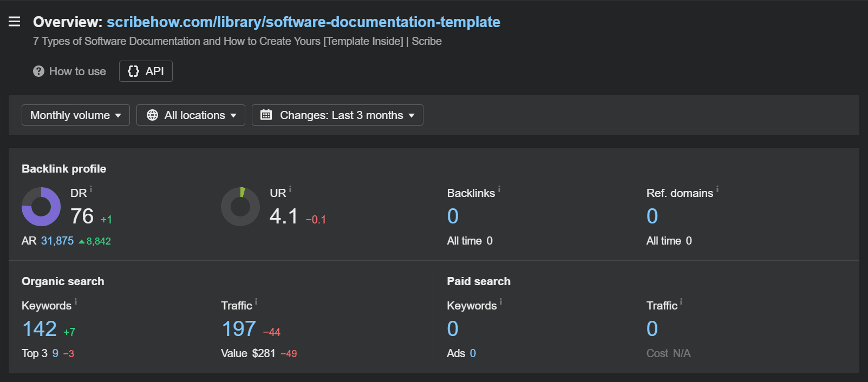Image resolution: width=868 pixels, height=382 pixels.
Task: Click the Organic Traffic info icon
Action: pos(256,301)
